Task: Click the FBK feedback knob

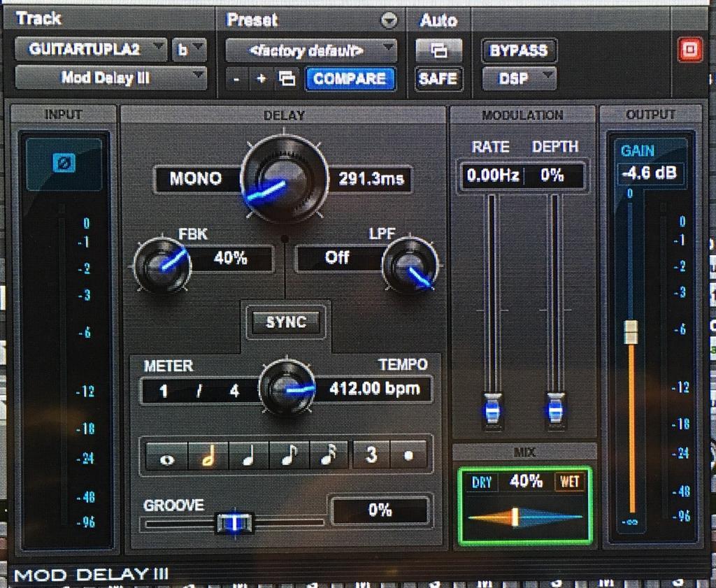Action: point(163,265)
